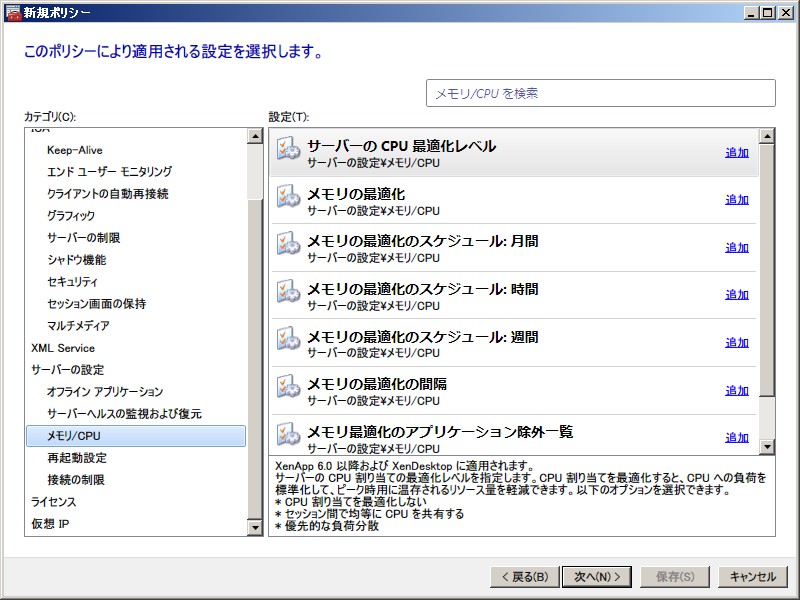Click the icon for メモリの最適化のスケジュール: 月間

coord(288,244)
